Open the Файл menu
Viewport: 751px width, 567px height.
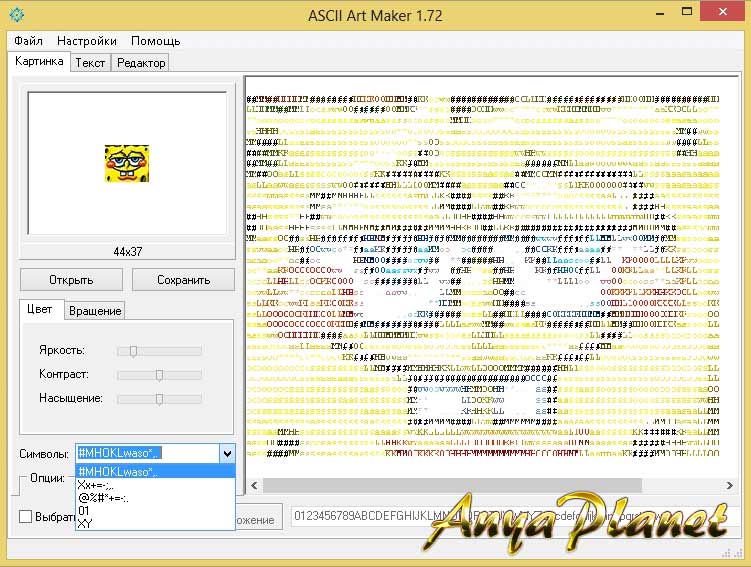(28, 41)
